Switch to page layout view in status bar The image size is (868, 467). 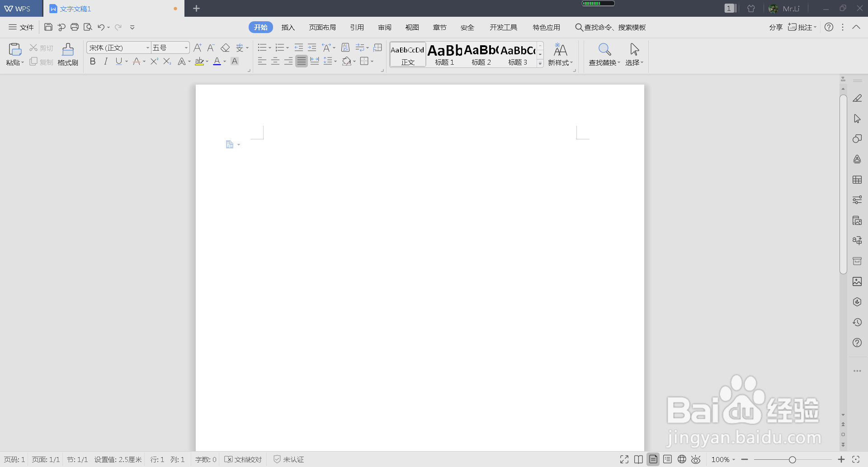click(x=653, y=459)
